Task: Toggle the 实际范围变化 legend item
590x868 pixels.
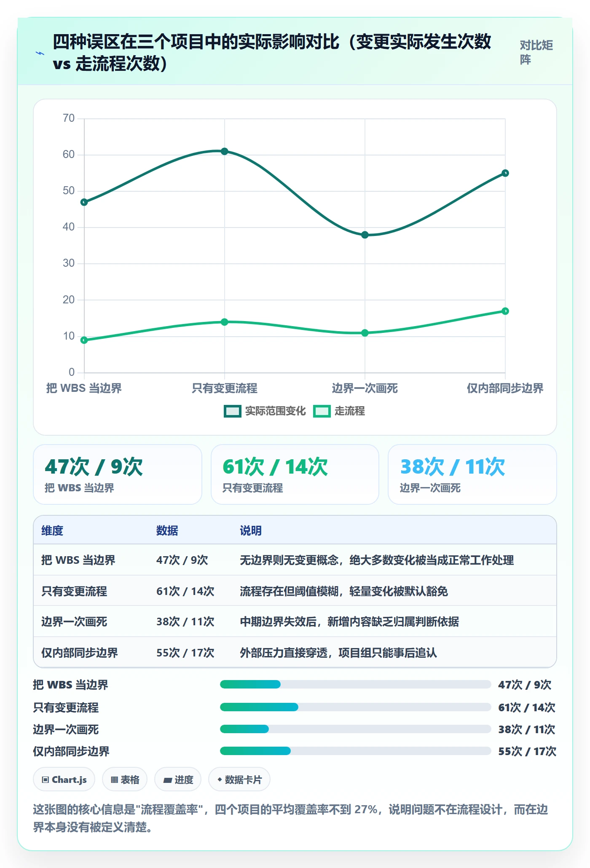Action: coord(265,411)
